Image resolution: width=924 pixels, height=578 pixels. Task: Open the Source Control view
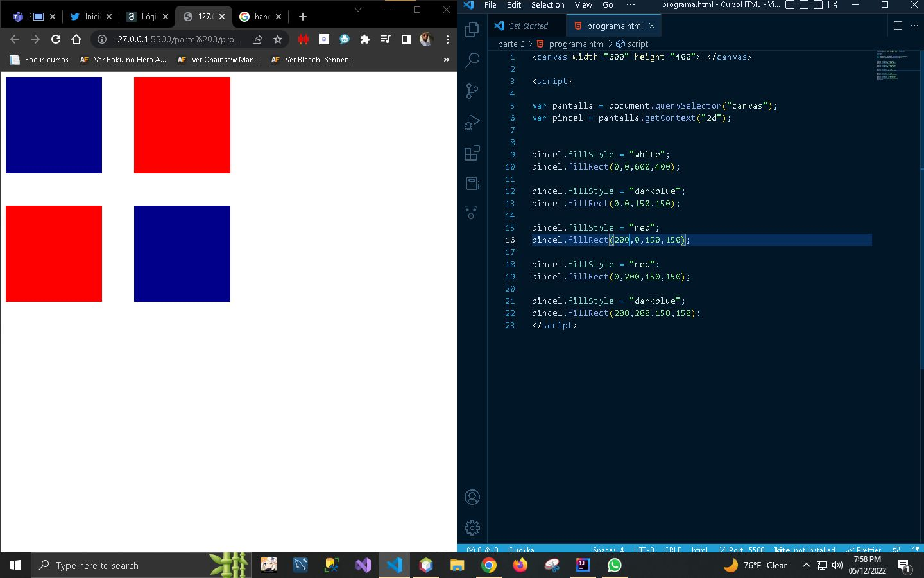[472, 91]
